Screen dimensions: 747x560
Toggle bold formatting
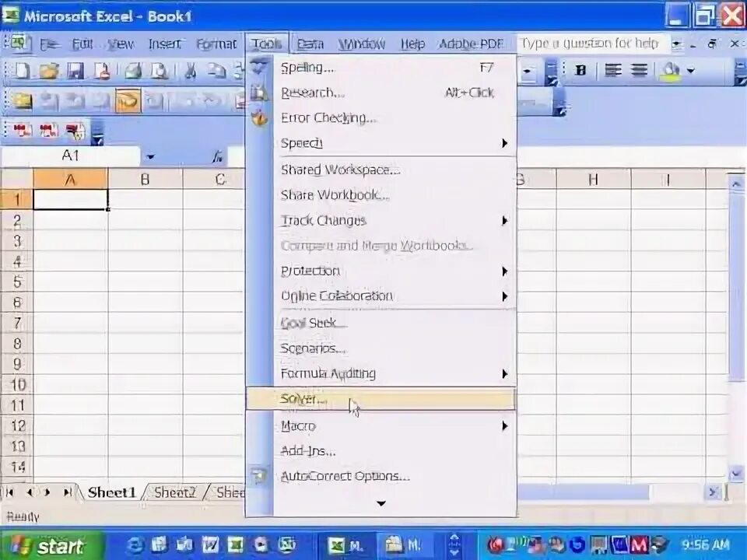(581, 72)
